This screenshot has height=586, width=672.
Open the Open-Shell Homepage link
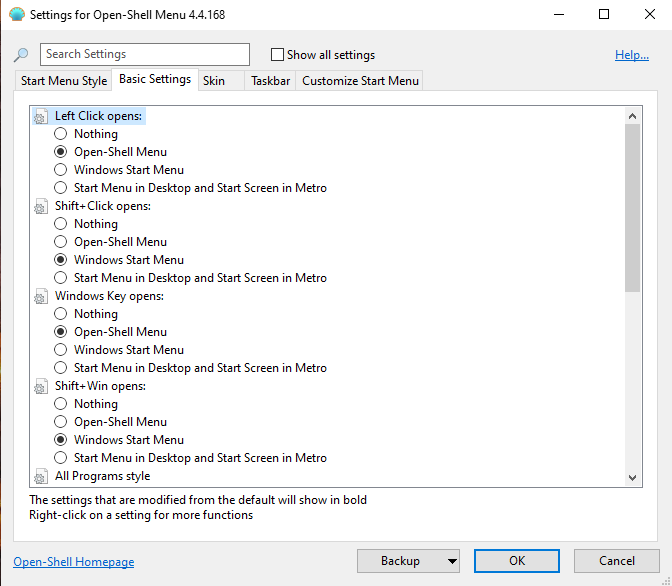73,562
